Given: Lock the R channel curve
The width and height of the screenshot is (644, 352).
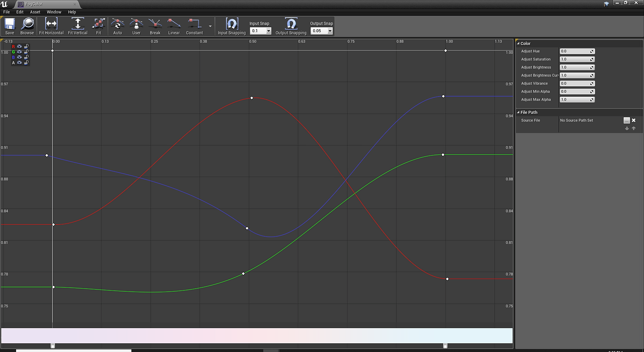Looking at the screenshot, I should pyautogui.click(x=26, y=46).
